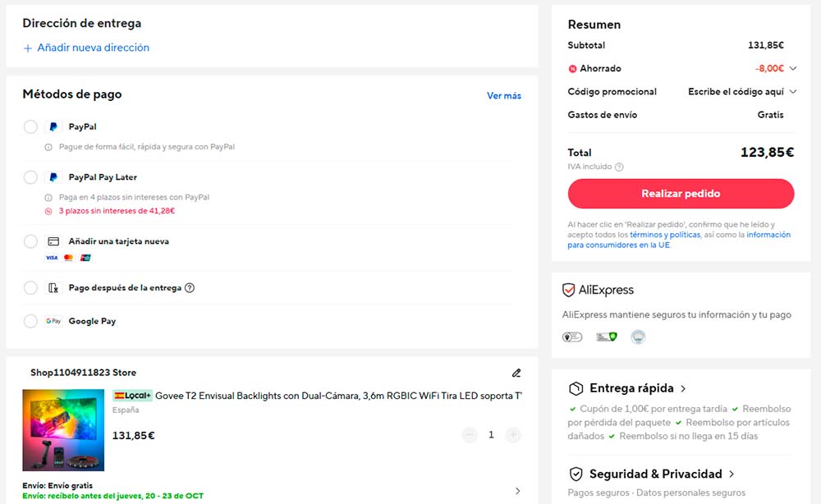Click the question mark beside Pago después de la entrega
Viewport: 821px width, 504px height.
190,288
